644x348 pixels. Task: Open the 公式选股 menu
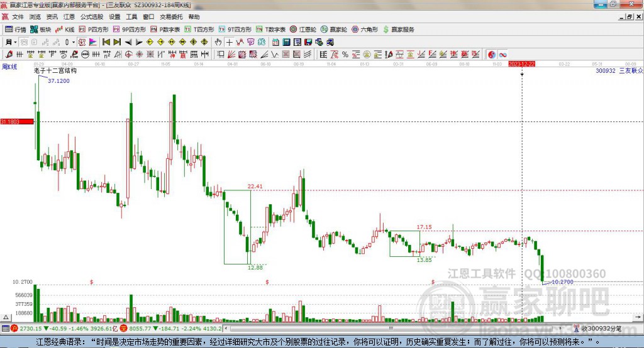(x=92, y=17)
